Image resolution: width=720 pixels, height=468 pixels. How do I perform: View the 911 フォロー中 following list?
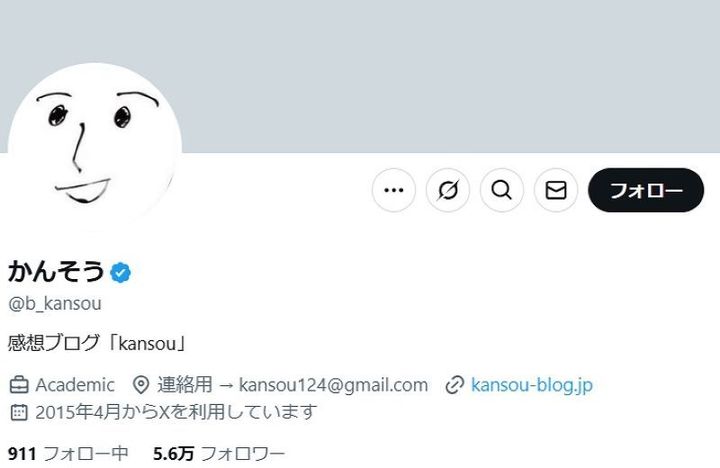pos(68,454)
